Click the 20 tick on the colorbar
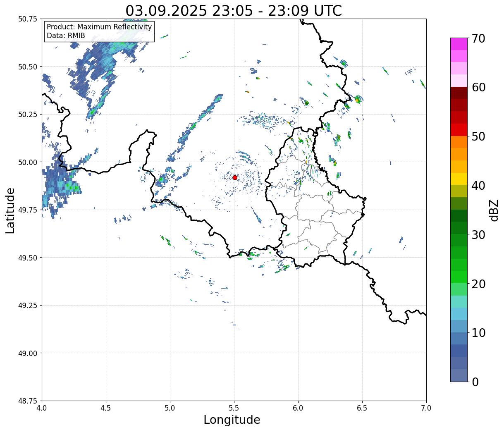The height and width of the screenshot is (430, 504). 478,284
